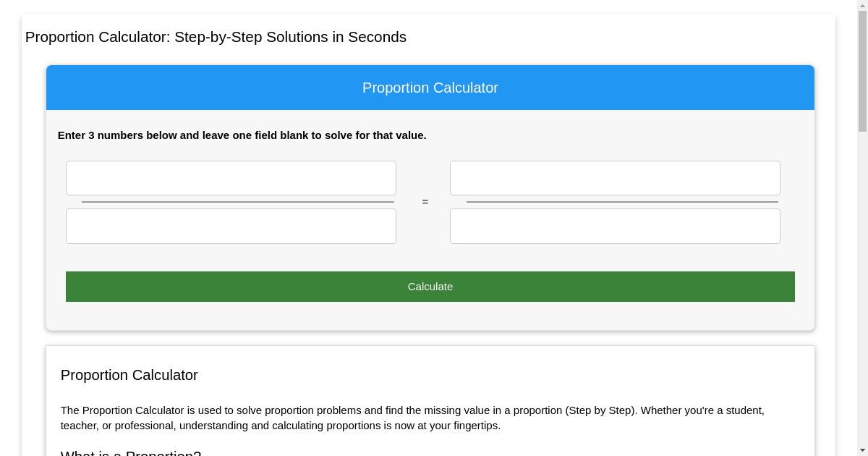Viewport: 868px width, 456px height.
Task: Click the What is a Proportion heading
Action: [129, 452]
